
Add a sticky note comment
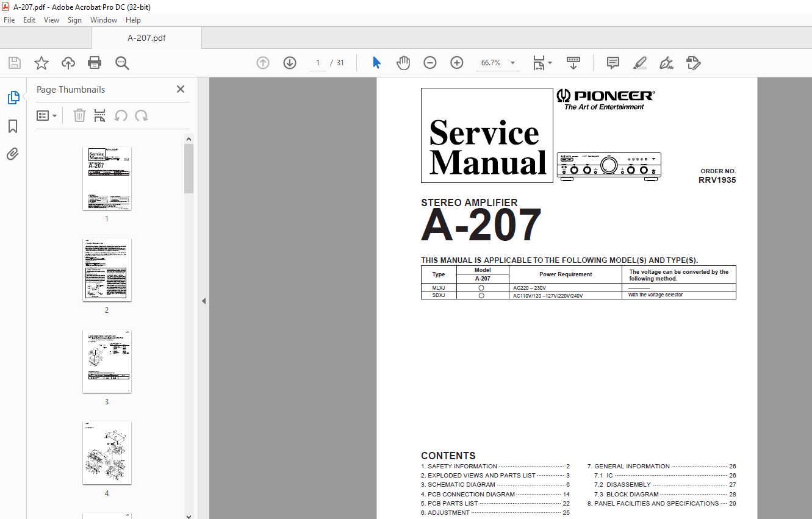tap(613, 63)
